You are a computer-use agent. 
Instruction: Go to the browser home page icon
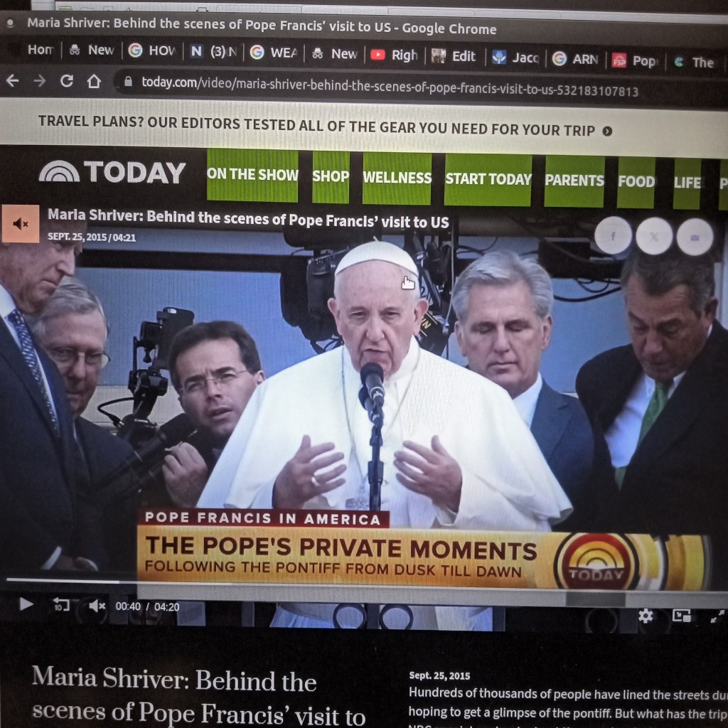coord(94,81)
